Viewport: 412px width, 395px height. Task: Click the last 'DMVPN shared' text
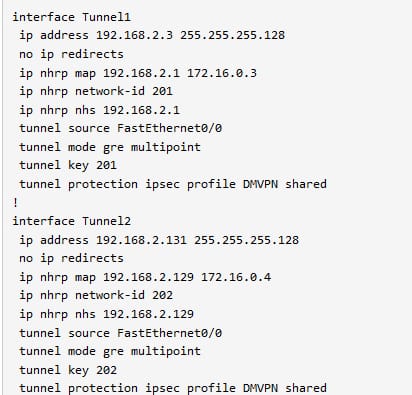[285, 388]
